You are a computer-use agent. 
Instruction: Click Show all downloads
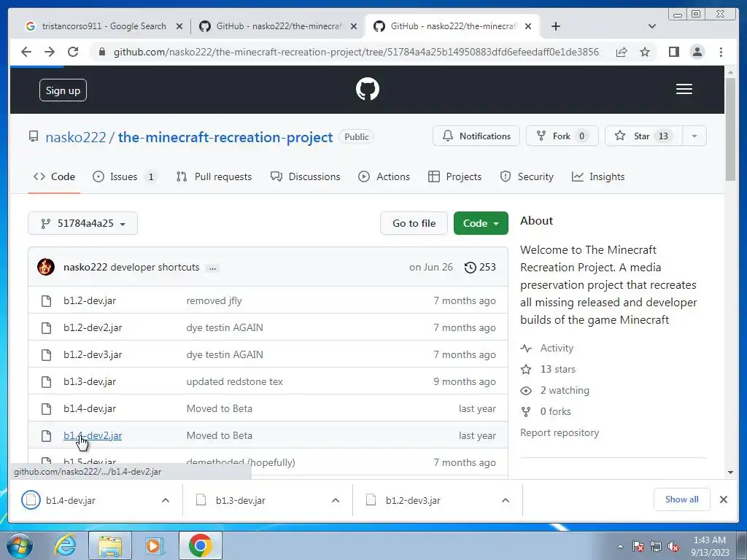pos(682,499)
